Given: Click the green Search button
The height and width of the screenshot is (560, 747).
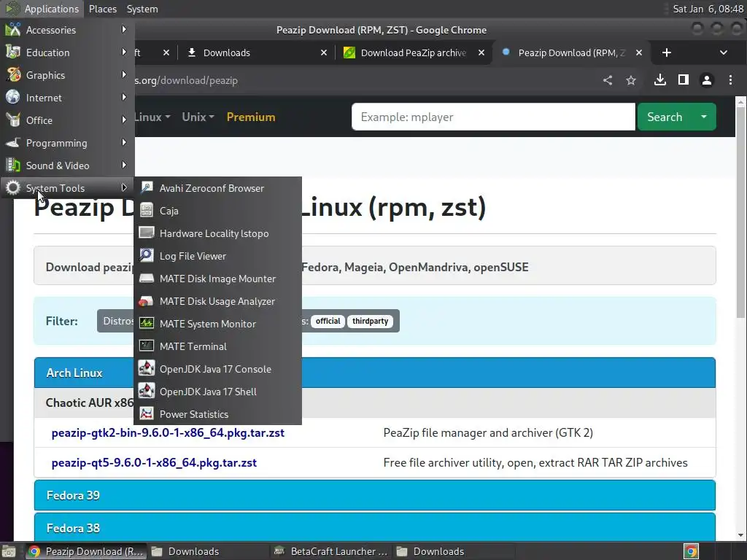Looking at the screenshot, I should click(664, 117).
